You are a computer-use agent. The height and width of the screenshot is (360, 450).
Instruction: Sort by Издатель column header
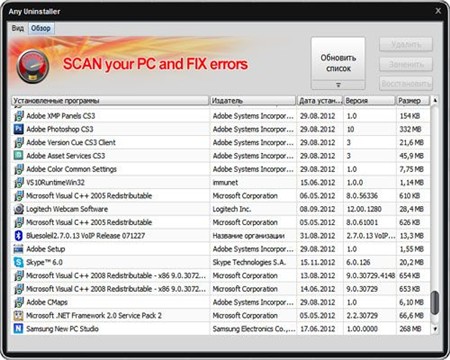coord(253,101)
